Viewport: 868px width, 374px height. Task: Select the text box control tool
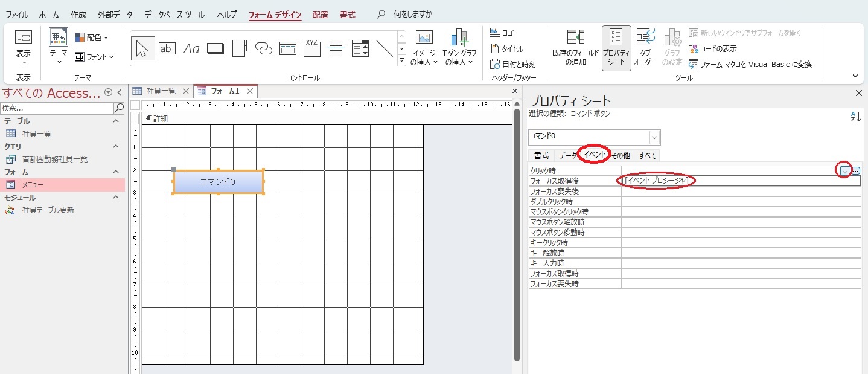167,48
